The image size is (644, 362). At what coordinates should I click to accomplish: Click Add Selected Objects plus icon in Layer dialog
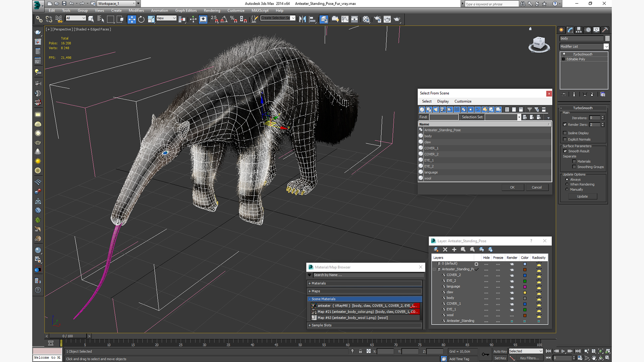[454, 249]
